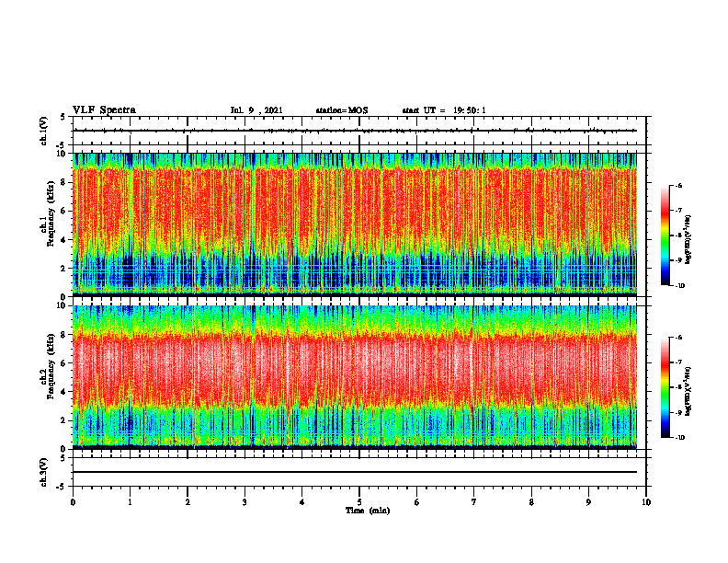Click time axis tick label "4"

[302, 502]
